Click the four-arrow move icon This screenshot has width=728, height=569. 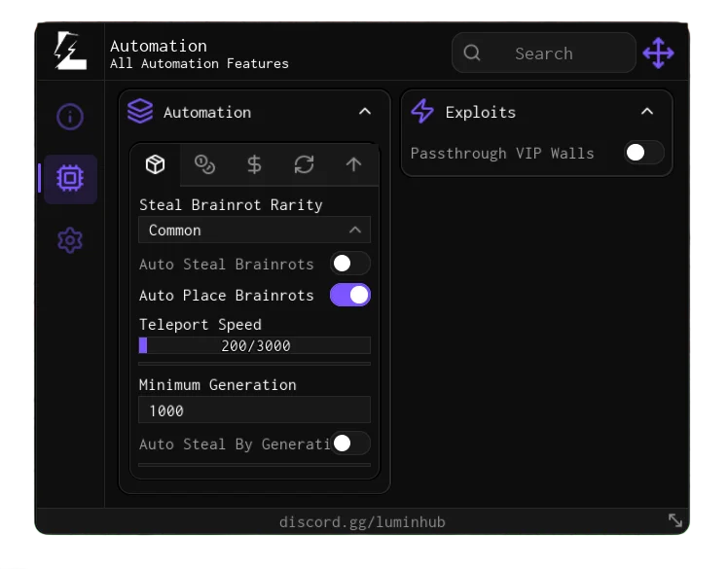pos(658,53)
